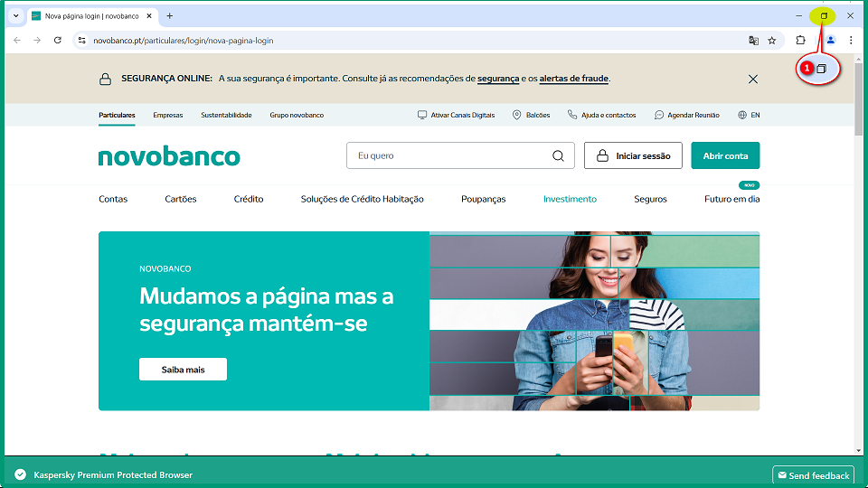Open the tab search dropdown arrow
This screenshot has width=868, height=488.
tap(16, 16)
